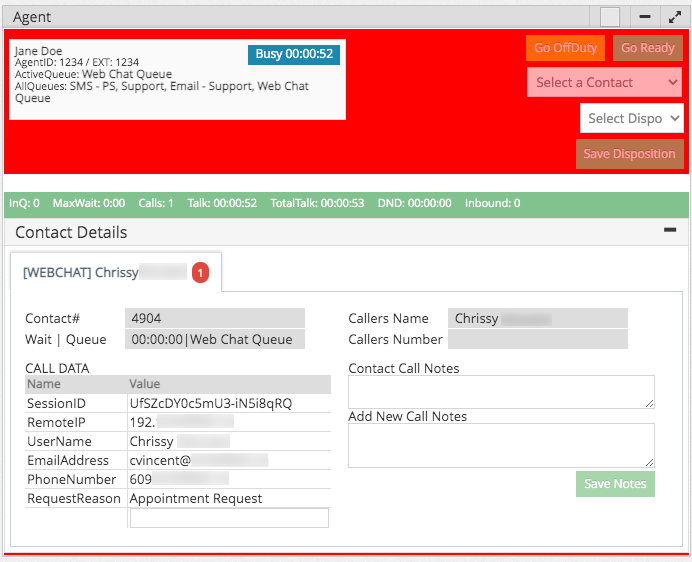Click the Callers Name field
Screen dimensions: 692x562
pyautogui.click(x=538, y=318)
